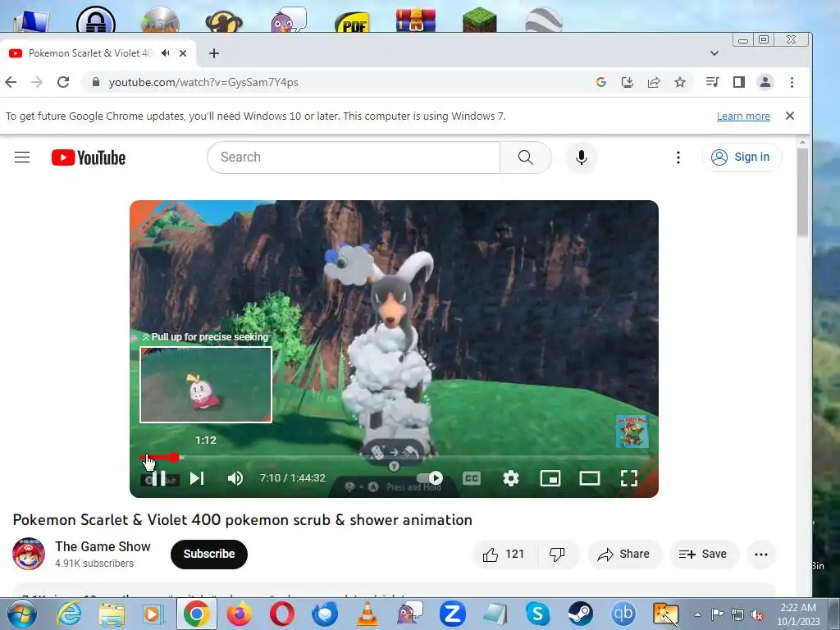Select the Pokemon Scarlet & Violet tab
840x630 pixels.
pos(90,53)
